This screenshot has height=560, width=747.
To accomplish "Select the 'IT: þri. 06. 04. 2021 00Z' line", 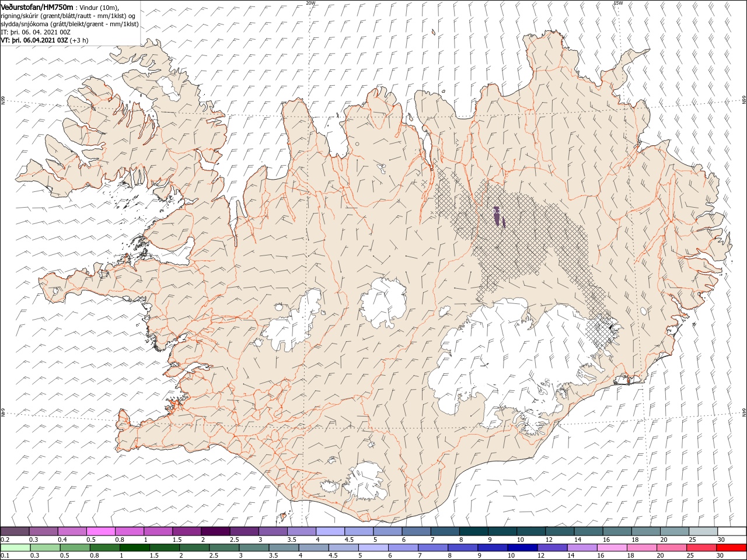I will point(36,32).
